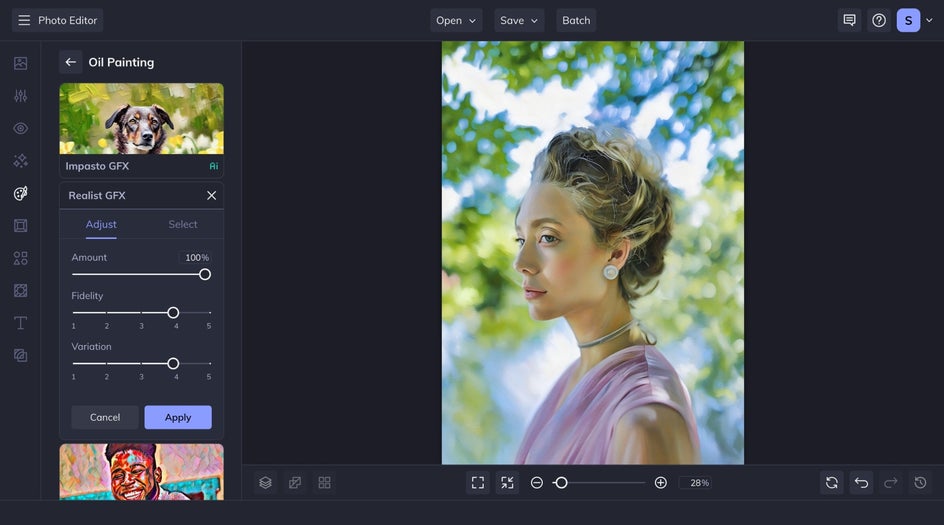Switch to the Select tab

183,225
